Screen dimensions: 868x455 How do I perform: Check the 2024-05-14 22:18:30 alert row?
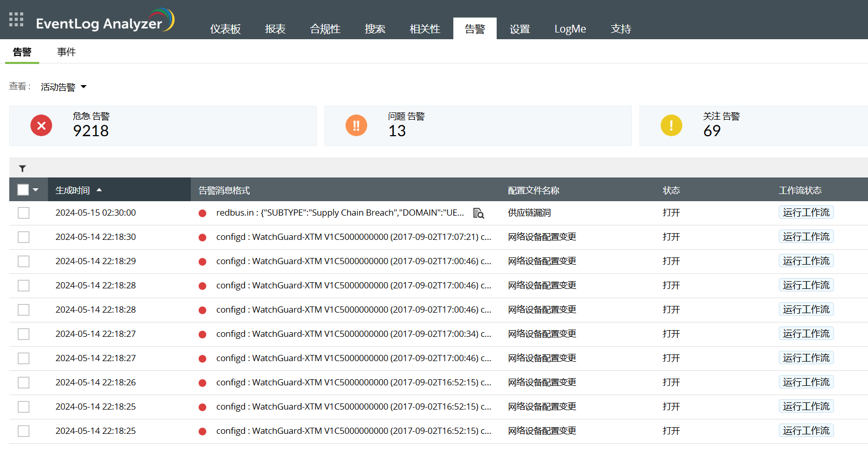[x=24, y=237]
